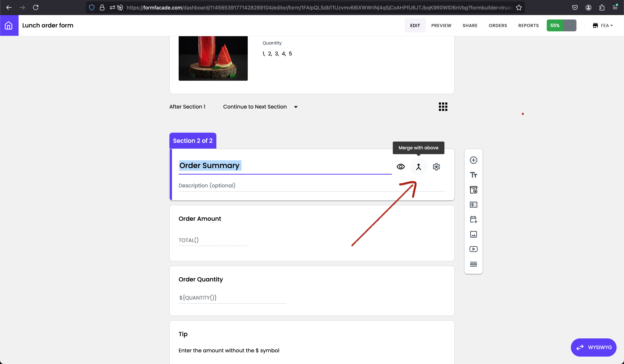Viewport: 624px width, 364px height.
Task: Switch to the PREVIEW tab
Action: [x=441, y=25]
